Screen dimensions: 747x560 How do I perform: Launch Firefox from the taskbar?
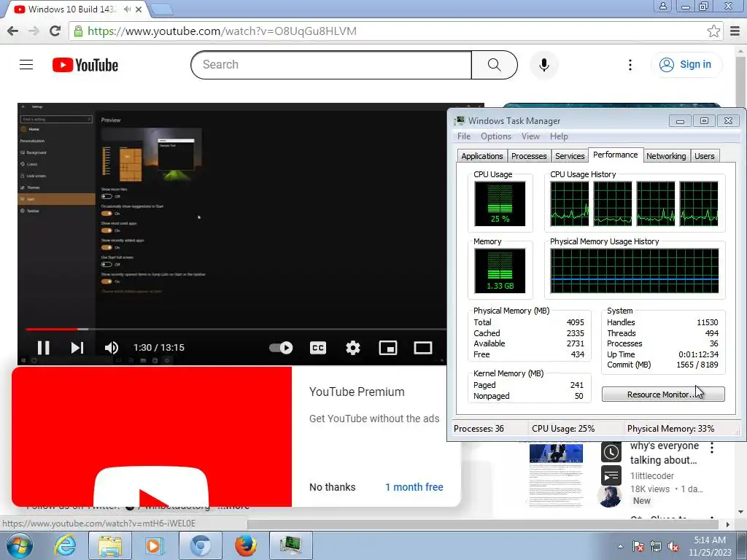(x=246, y=545)
